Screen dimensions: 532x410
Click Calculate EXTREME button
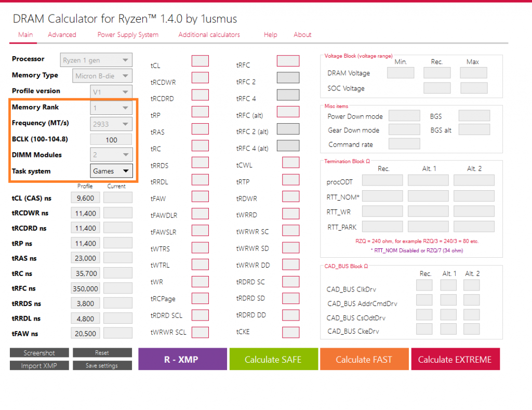pyautogui.click(x=455, y=359)
